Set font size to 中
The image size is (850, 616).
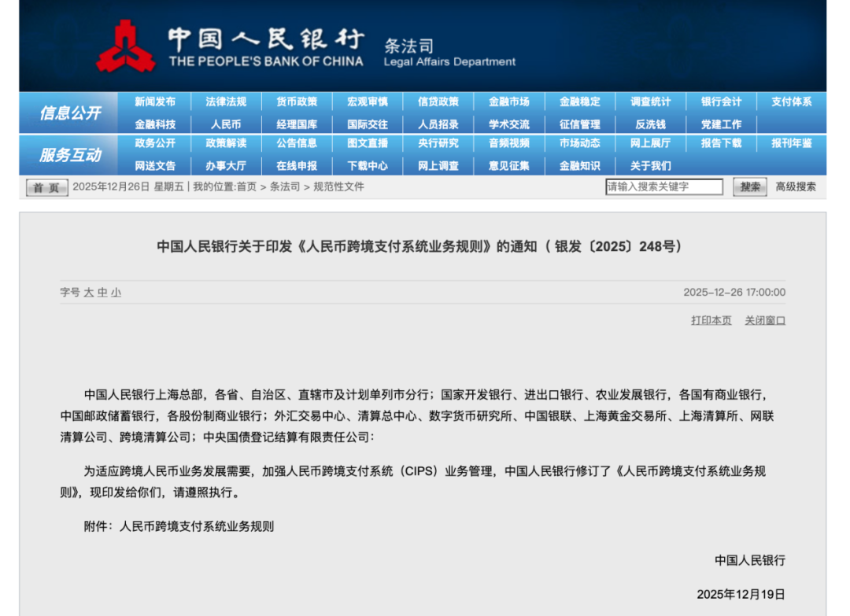[x=102, y=293]
